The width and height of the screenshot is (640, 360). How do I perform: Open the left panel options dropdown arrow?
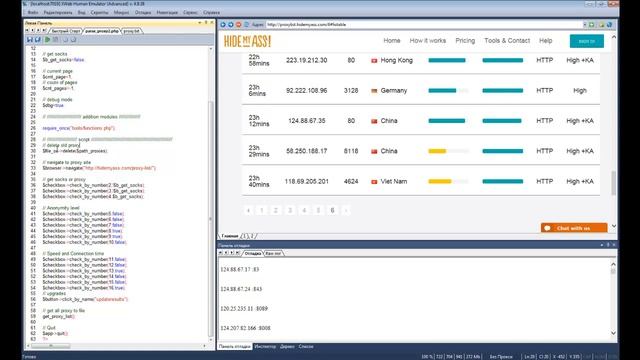(x=200, y=22)
